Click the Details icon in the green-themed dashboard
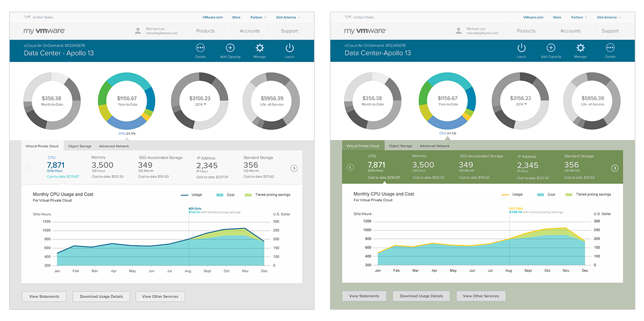This screenshot has width=644, height=321. pos(610,48)
